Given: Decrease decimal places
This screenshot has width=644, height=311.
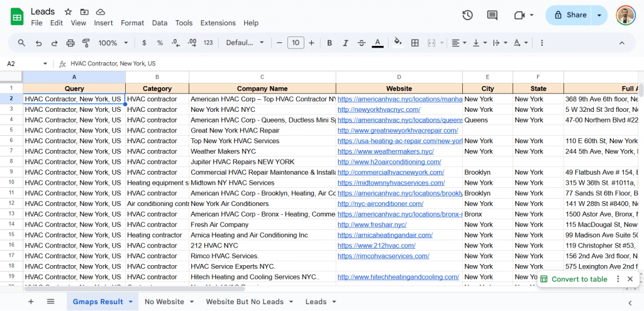Looking at the screenshot, I should [x=176, y=43].
